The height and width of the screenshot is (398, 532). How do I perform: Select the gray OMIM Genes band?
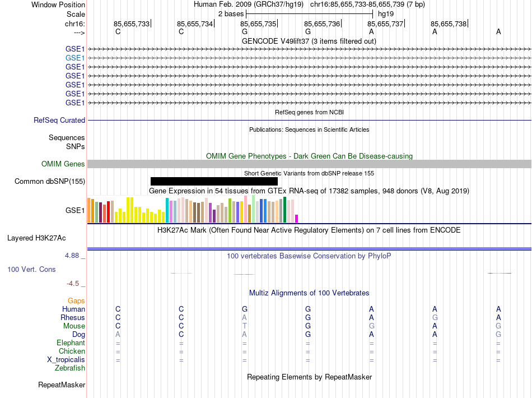pyautogui.click(x=309, y=164)
